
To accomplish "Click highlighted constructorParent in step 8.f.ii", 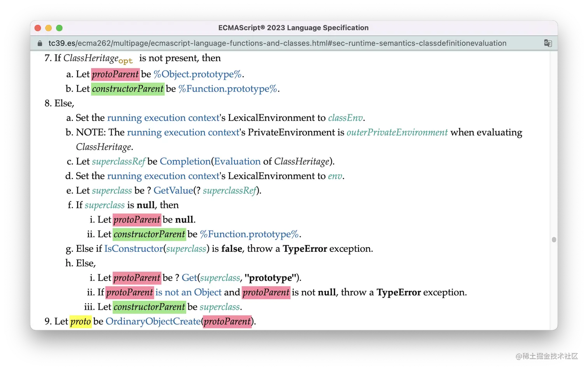I will click(x=149, y=234).
